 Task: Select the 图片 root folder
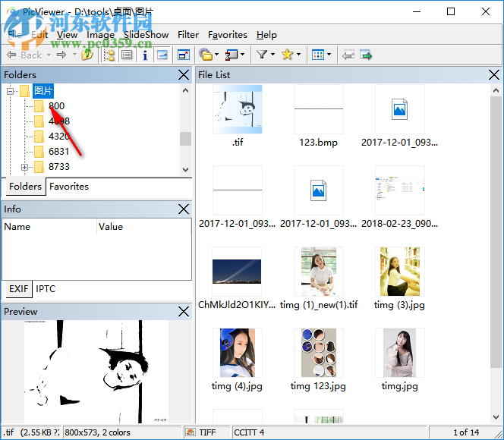43,91
